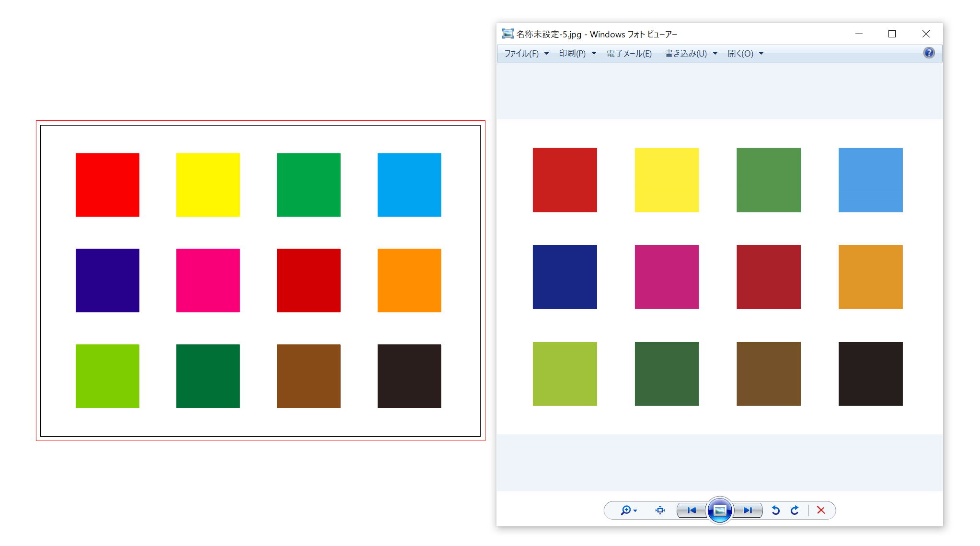Expand the zoom dropdown arrow beside magnifier
Image resolution: width=980 pixels, height=546 pixels.
[635, 511]
